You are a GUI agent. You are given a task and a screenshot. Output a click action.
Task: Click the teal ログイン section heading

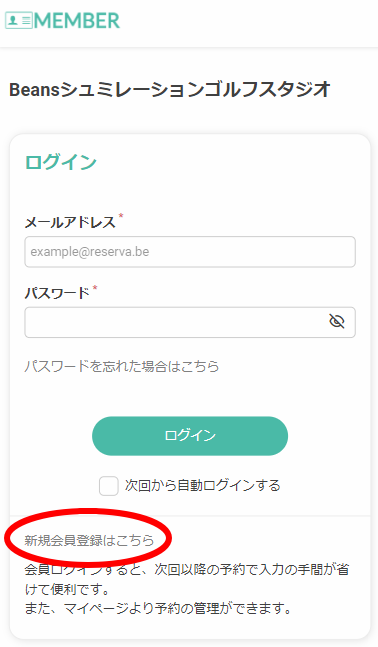pyautogui.click(x=61, y=162)
